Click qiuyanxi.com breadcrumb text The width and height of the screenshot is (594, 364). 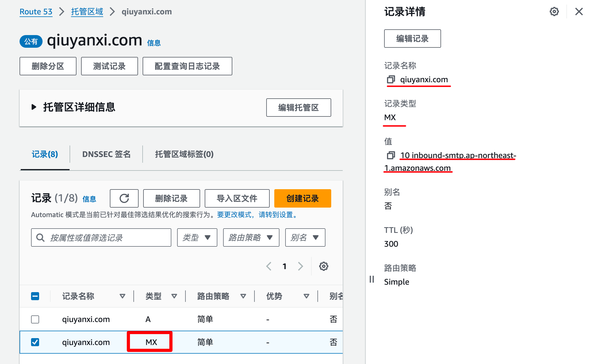pyautogui.click(x=147, y=12)
